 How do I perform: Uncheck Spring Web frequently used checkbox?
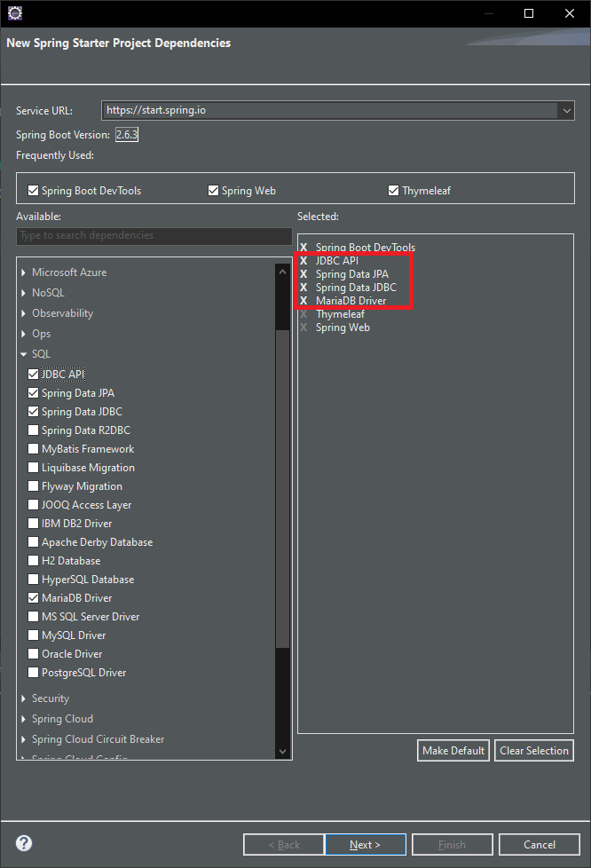click(213, 191)
